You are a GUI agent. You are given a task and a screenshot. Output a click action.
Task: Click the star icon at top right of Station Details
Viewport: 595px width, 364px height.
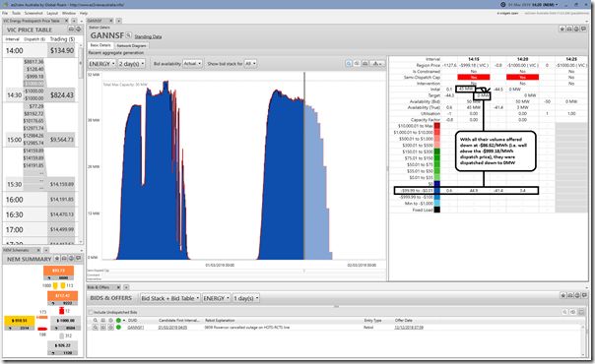coord(562,30)
